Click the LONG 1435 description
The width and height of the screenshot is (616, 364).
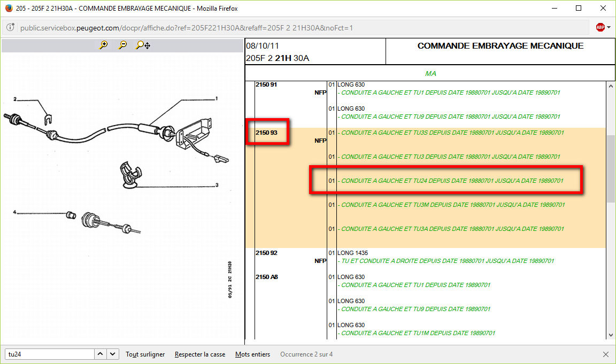pyautogui.click(x=353, y=253)
